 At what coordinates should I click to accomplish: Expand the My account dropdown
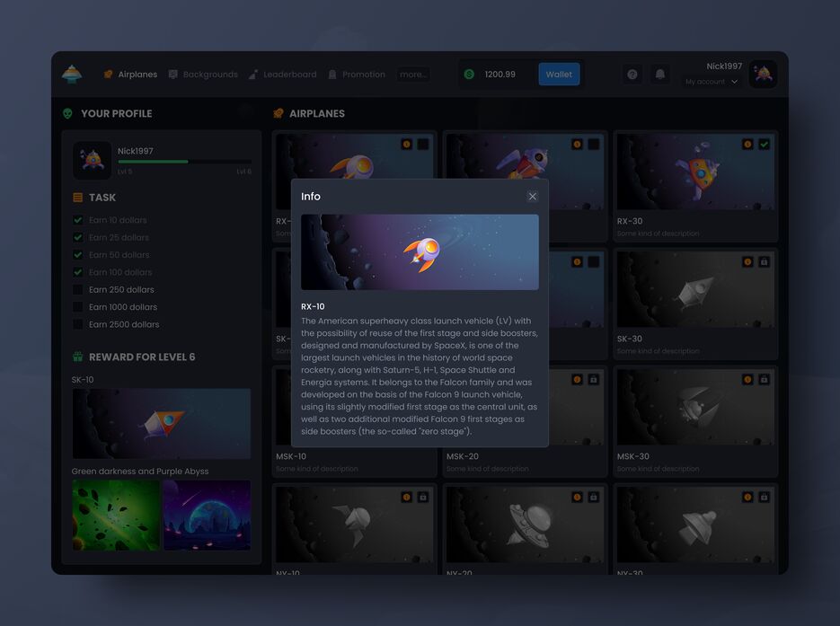click(712, 82)
